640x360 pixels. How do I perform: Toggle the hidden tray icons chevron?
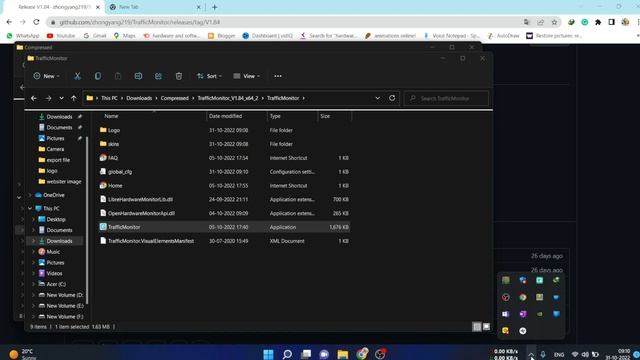(x=531, y=355)
